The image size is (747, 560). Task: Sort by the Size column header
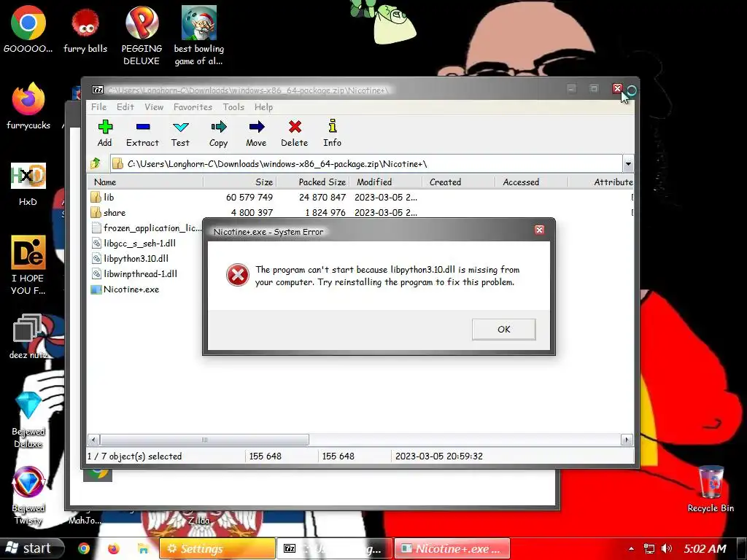pyautogui.click(x=240, y=182)
